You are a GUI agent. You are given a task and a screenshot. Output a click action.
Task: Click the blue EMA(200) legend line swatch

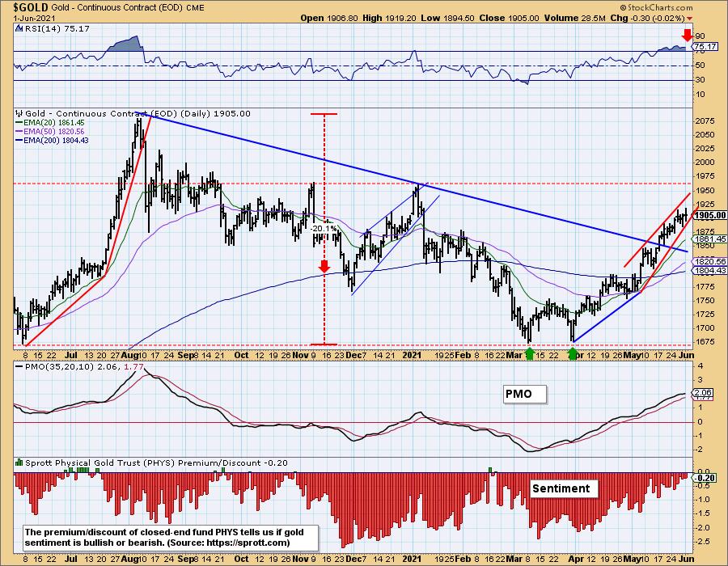[19, 140]
